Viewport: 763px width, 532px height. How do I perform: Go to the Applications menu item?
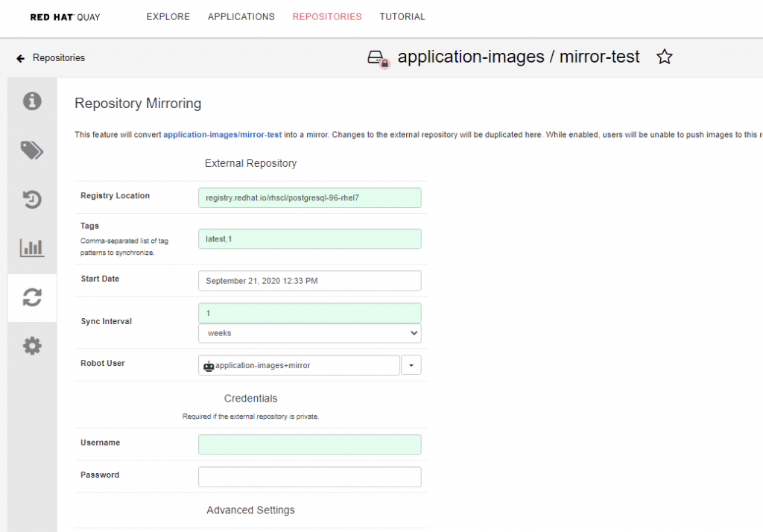click(241, 16)
